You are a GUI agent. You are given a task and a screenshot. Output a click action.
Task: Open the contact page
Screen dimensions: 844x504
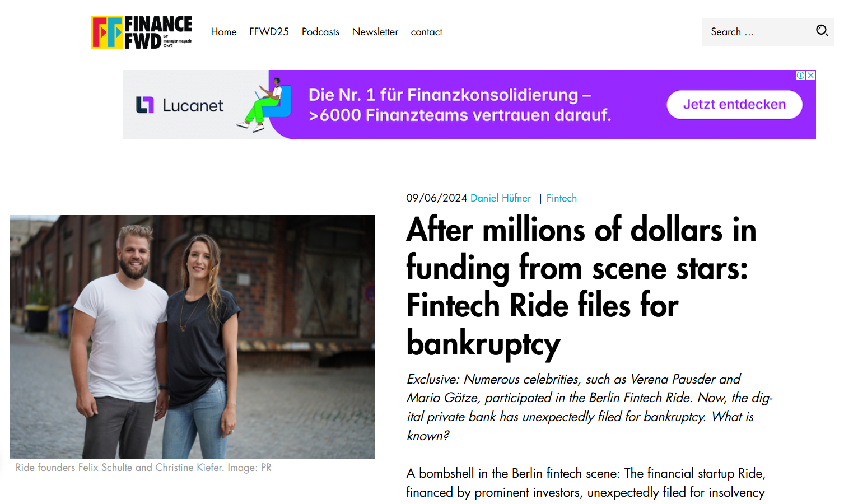point(426,32)
